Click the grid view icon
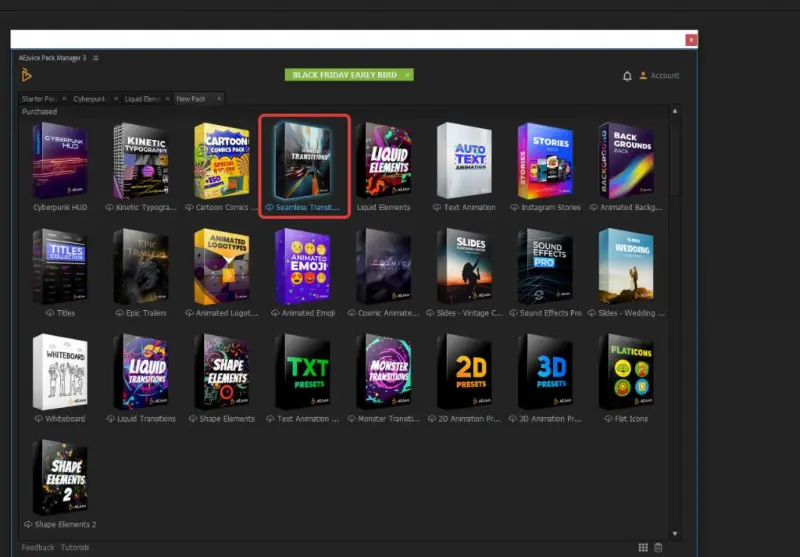The image size is (800, 557). (643, 547)
